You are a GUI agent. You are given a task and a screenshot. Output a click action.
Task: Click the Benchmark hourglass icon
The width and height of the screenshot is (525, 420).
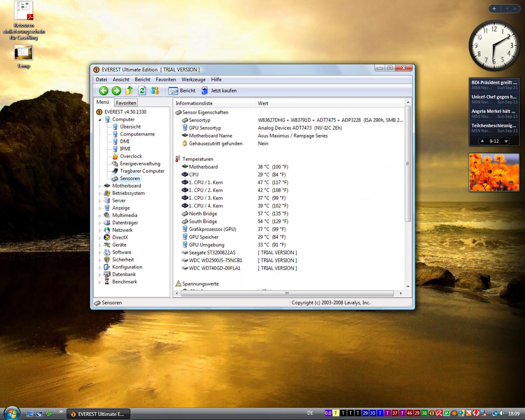107,282
